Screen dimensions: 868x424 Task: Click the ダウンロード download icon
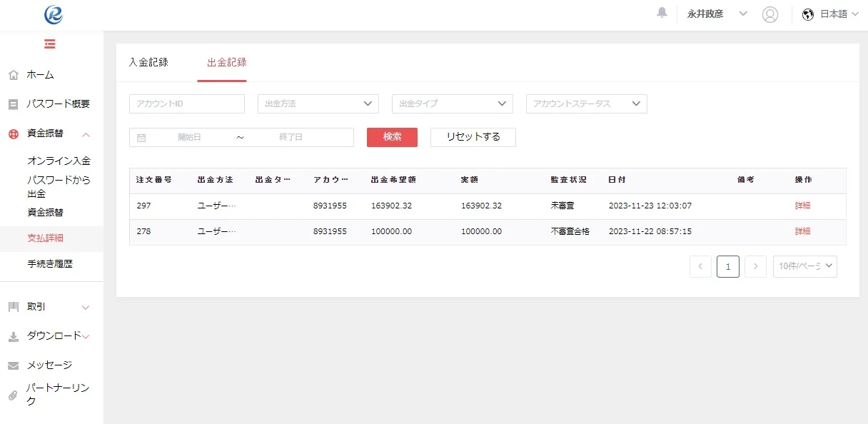click(x=12, y=335)
